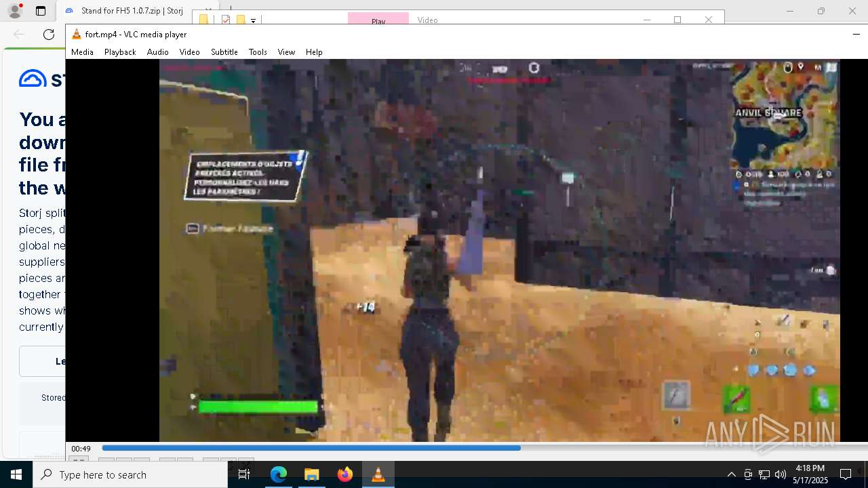Minimize the File Explorer window
This screenshot has width=868, height=488.
646,20
